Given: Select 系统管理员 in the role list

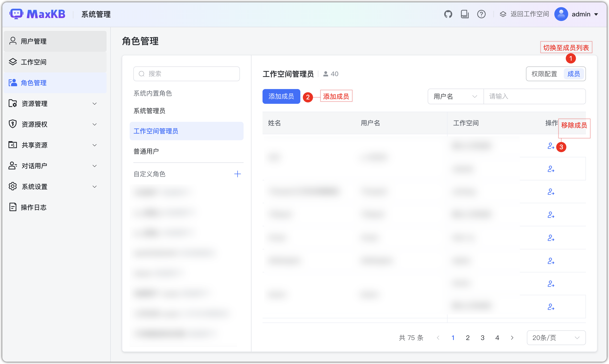Looking at the screenshot, I should coord(149,111).
